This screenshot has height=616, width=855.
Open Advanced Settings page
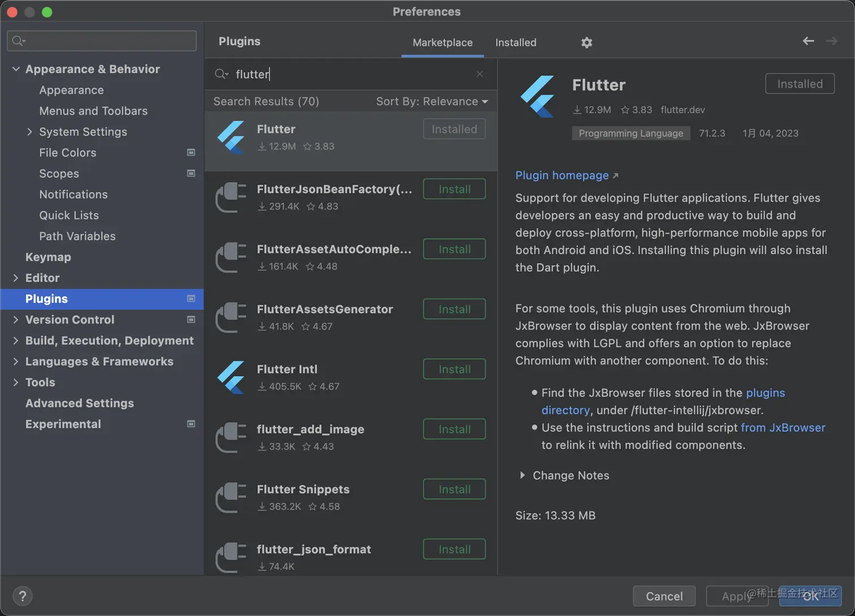coord(80,403)
